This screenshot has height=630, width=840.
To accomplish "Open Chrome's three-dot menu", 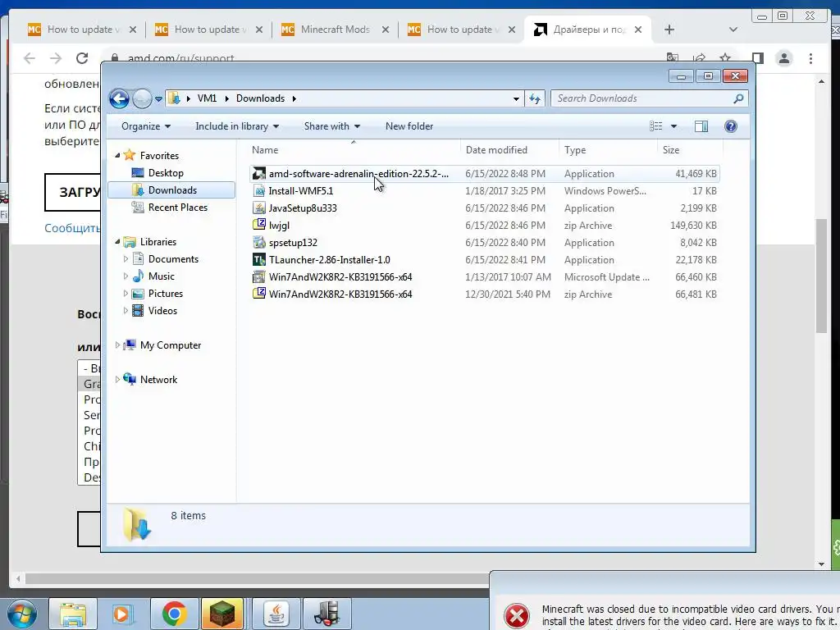I will coord(810,58).
